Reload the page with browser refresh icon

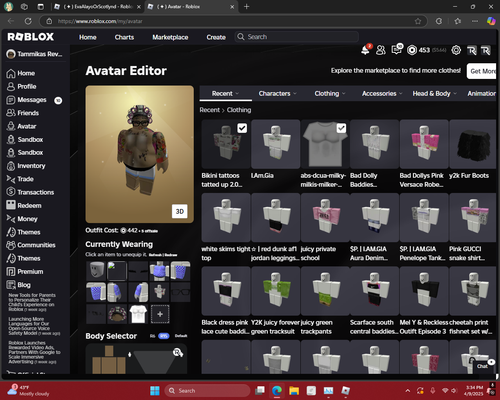tap(28, 21)
